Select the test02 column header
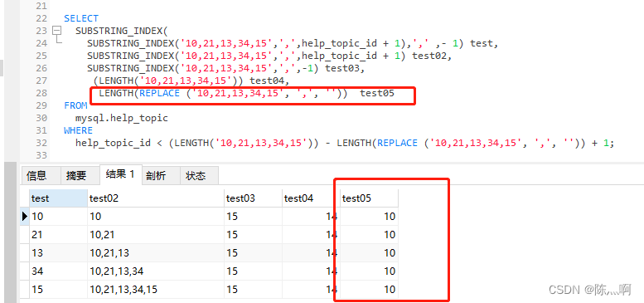Screen dimensions: 644x303 (x=156, y=198)
